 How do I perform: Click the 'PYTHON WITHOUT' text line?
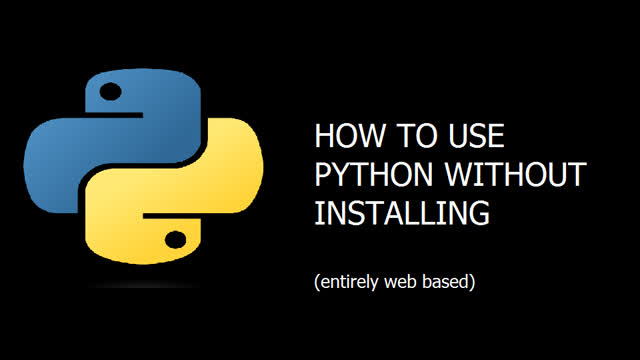tap(450, 174)
